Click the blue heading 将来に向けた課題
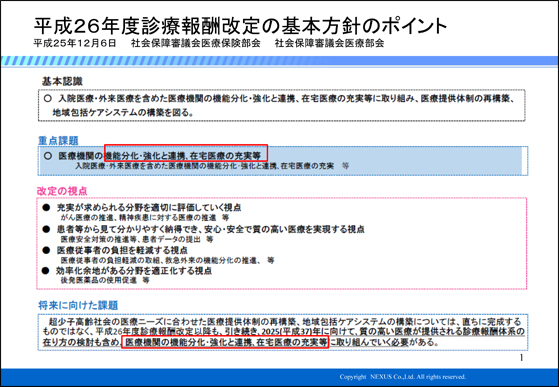Image resolution: width=559 pixels, height=387 pixels. coord(78,305)
